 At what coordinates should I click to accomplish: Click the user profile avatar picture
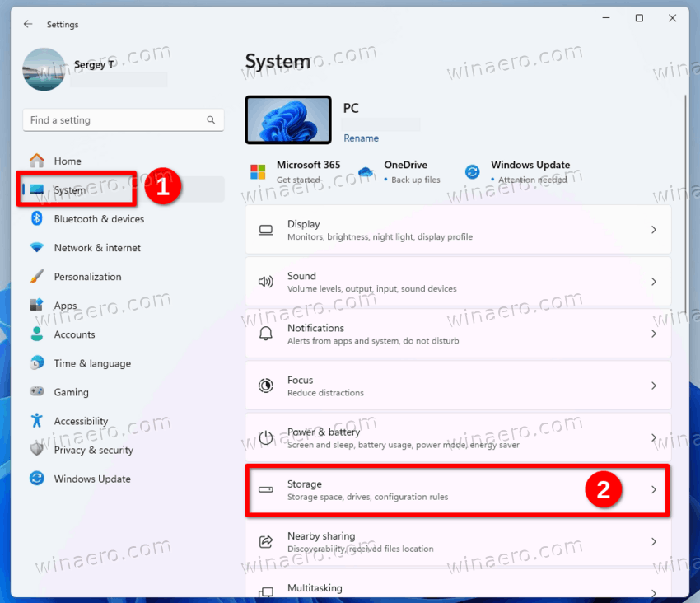pyautogui.click(x=44, y=69)
